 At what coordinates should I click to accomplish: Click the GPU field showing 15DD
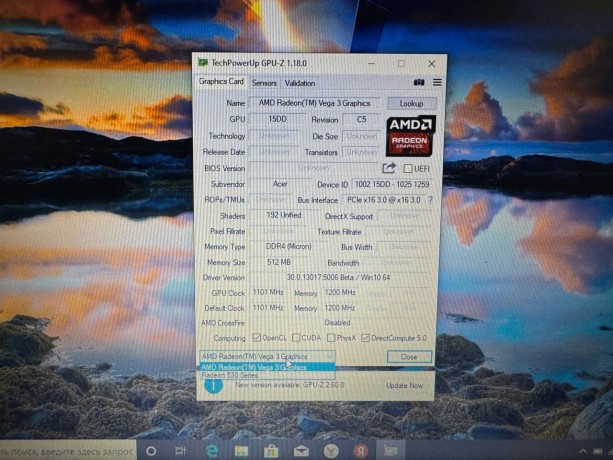pos(277,119)
